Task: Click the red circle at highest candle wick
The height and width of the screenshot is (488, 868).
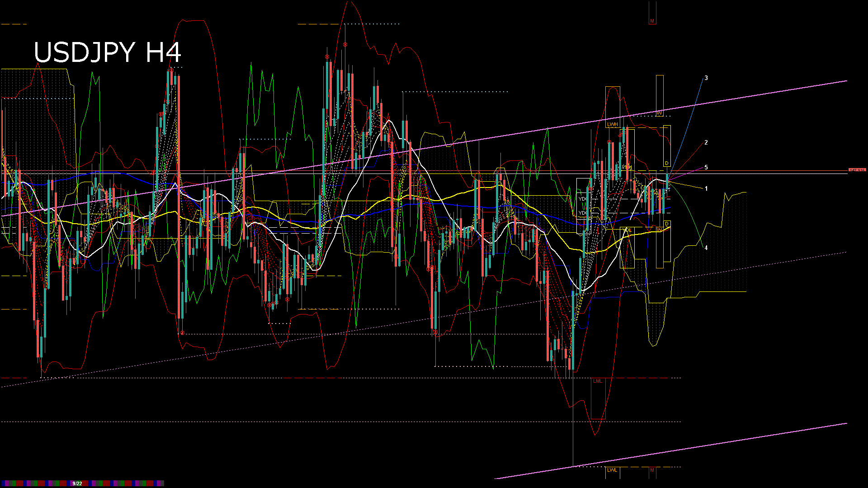Action: [x=345, y=45]
